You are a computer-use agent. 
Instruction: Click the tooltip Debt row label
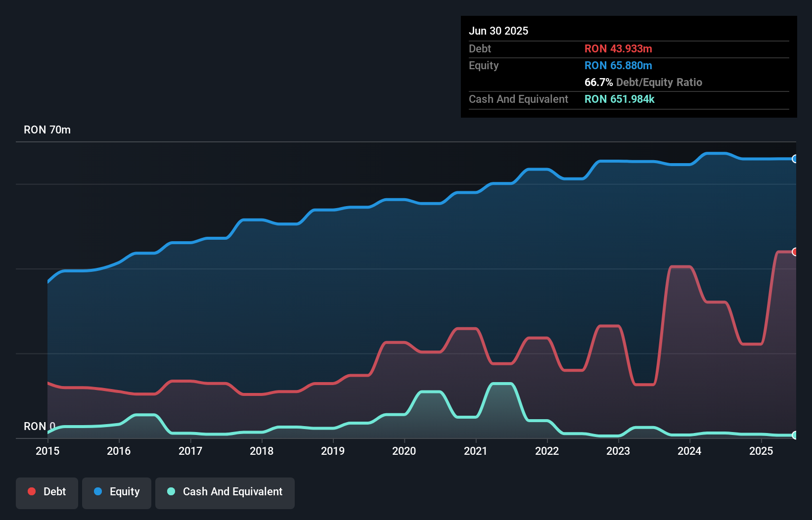tap(480, 48)
